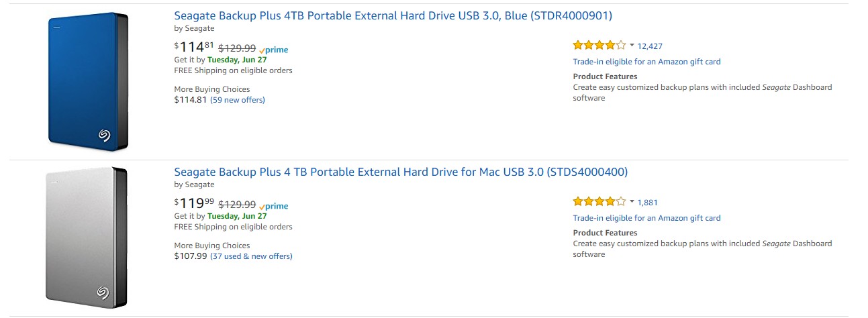Open blue Seagate Backup Plus 4TB title link

tap(393, 15)
